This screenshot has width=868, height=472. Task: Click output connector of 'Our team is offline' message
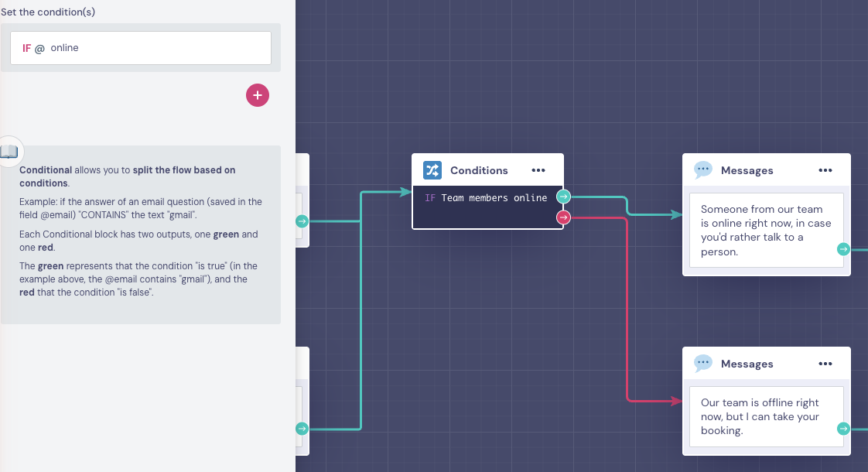point(843,428)
